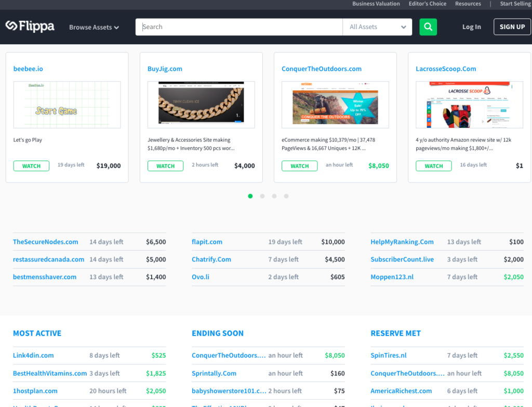Image resolution: width=532 pixels, height=407 pixels.
Task: Open Business Valuation in the top menu
Action: click(x=376, y=4)
